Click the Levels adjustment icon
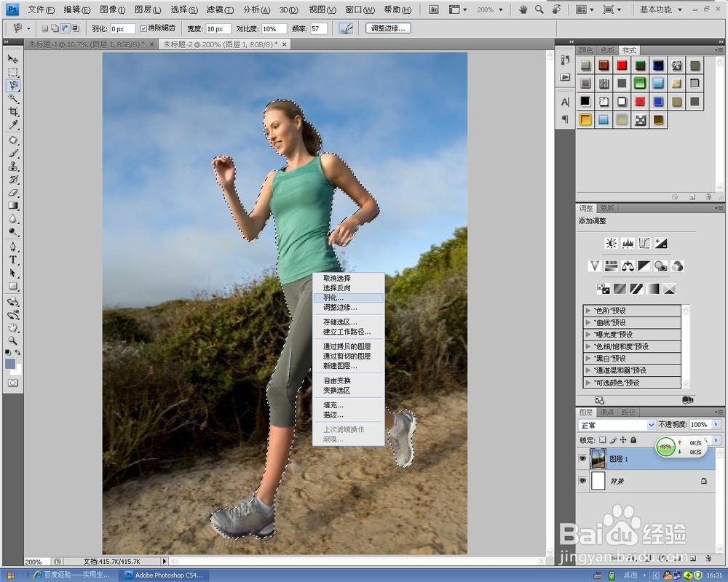The height and width of the screenshot is (582, 728). [628, 243]
